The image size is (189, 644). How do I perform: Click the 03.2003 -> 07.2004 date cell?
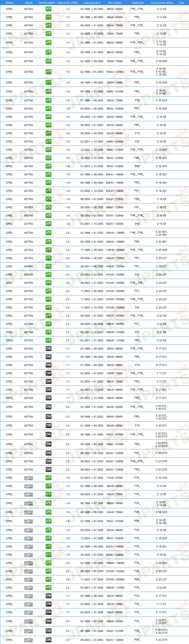92,478
